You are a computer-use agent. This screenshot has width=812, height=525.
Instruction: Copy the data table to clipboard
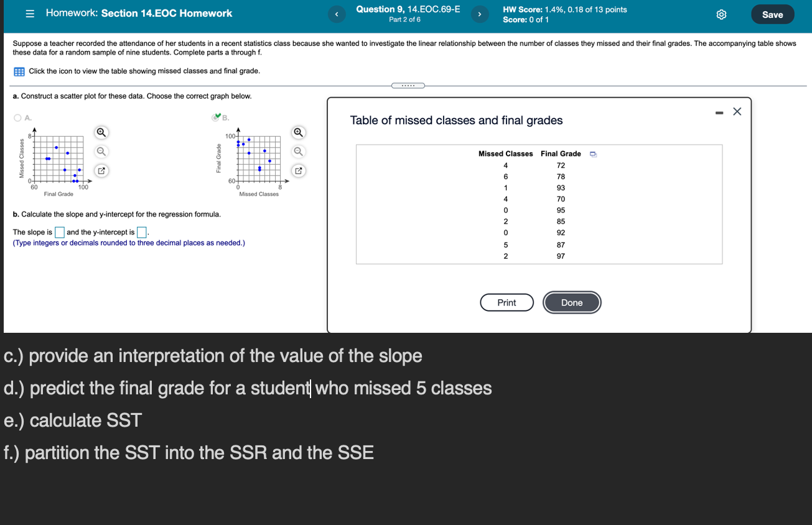592,153
